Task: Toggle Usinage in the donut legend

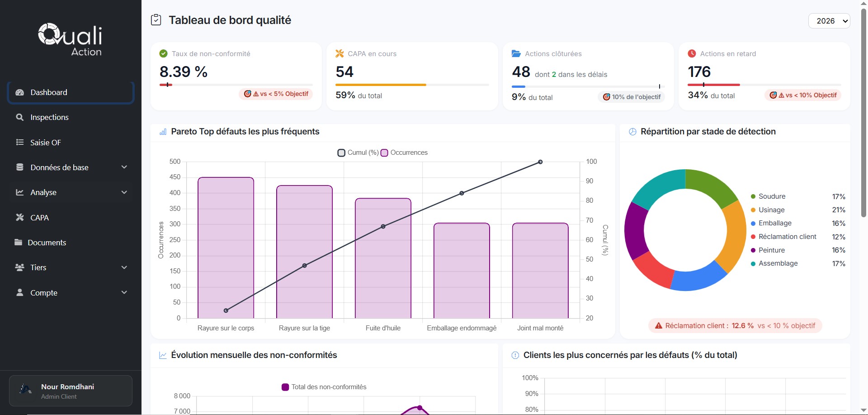Action: click(798, 210)
